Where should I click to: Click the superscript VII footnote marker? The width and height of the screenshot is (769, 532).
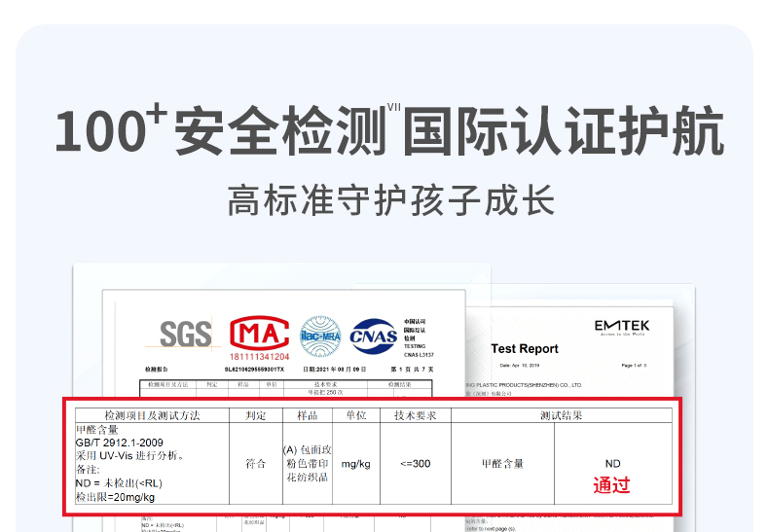tap(393, 108)
